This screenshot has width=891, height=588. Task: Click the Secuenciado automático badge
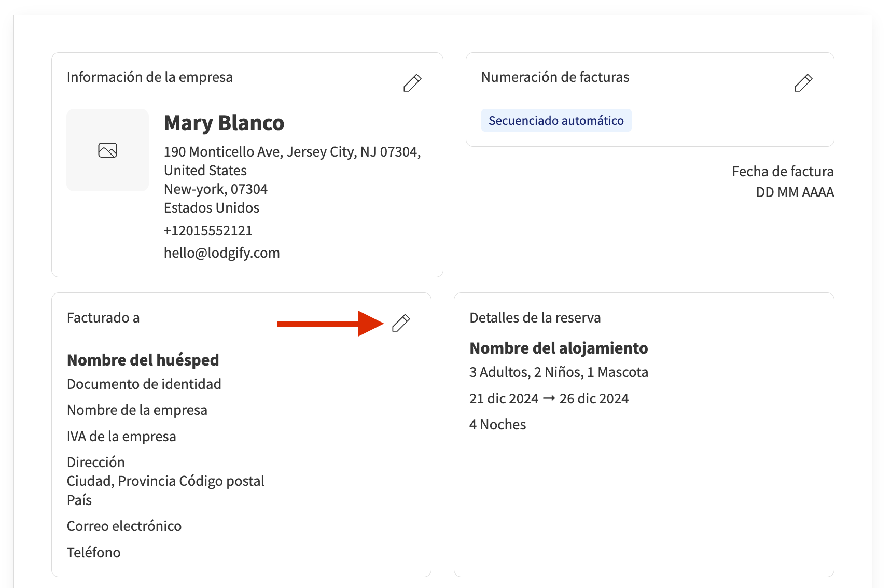556,121
